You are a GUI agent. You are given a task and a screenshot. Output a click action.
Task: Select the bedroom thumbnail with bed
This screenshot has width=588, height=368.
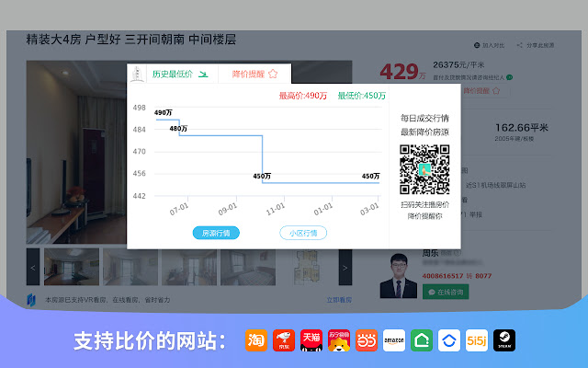pos(248,267)
